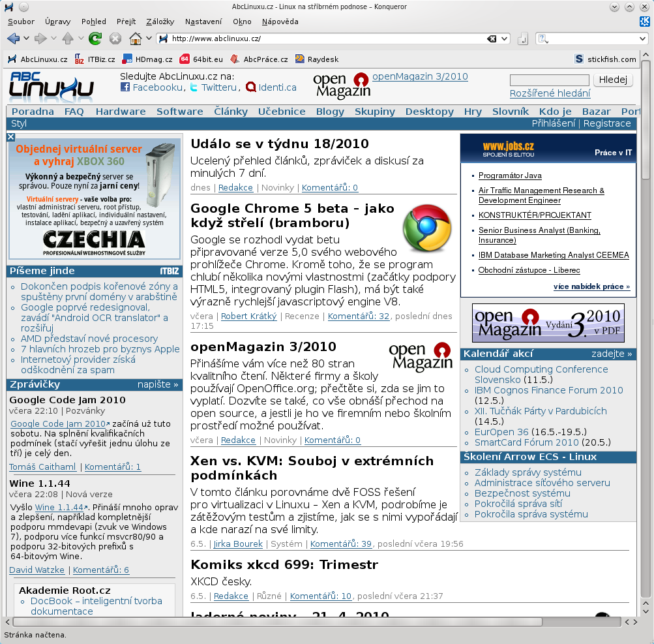Screen dimensions: 654x644
Task: Click the ABC Linuxu site logo
Action: [52, 87]
